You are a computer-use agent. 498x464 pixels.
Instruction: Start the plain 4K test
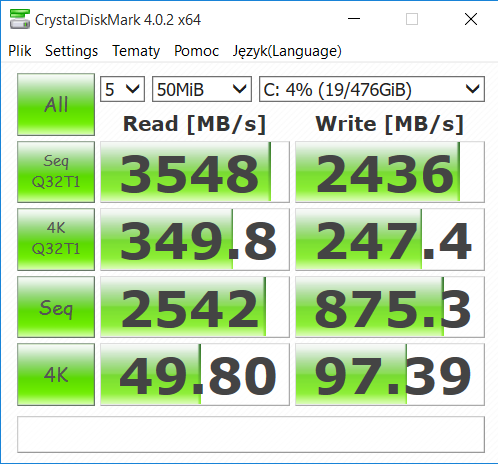pyautogui.click(x=56, y=374)
